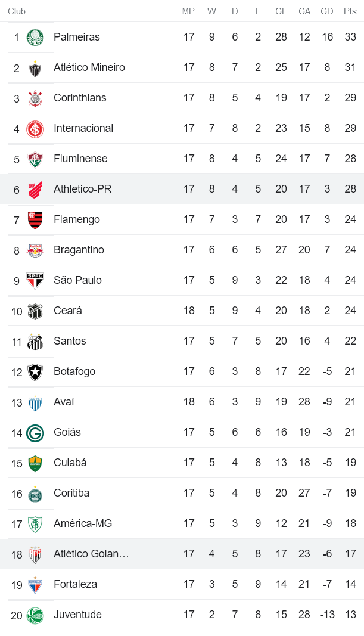Click the Botafogo star crest
The width and height of the screenshot is (364, 636).
pyautogui.click(x=35, y=372)
